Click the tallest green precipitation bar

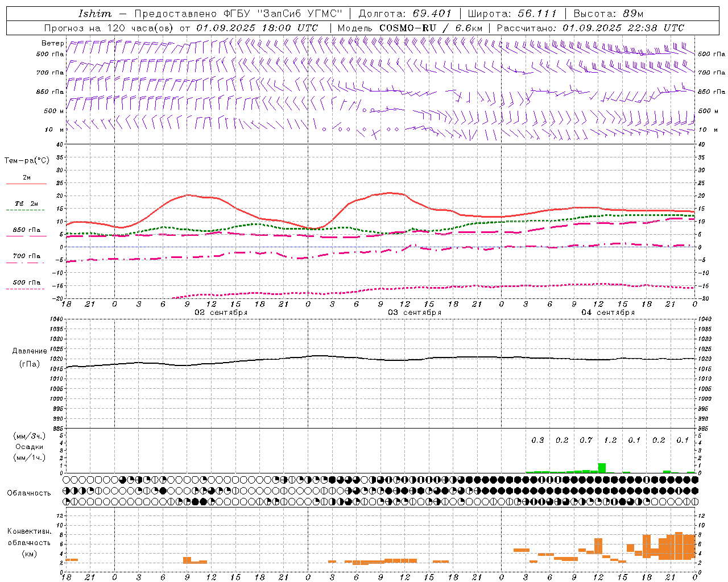point(602,468)
